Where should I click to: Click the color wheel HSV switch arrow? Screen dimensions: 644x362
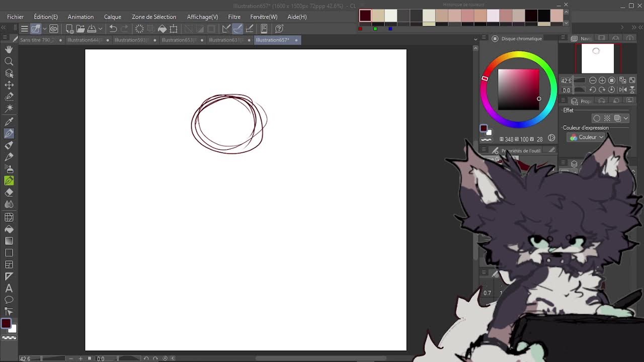[x=551, y=138]
